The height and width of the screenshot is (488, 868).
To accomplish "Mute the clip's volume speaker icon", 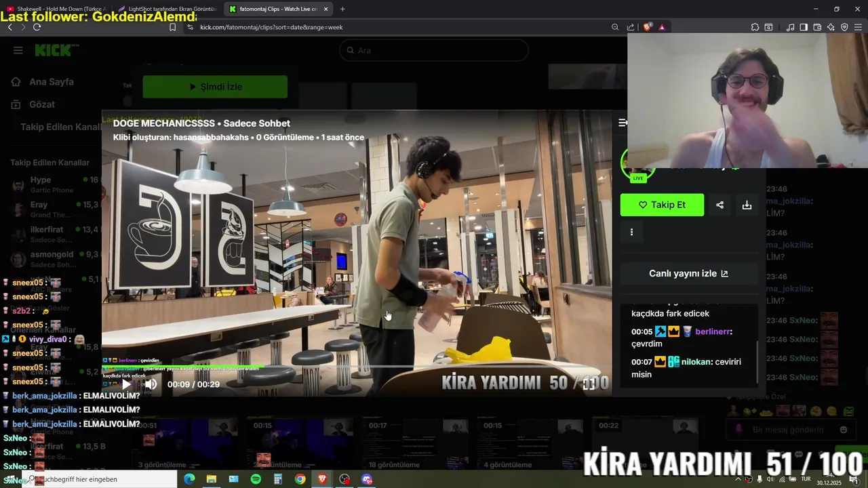I will (x=151, y=384).
